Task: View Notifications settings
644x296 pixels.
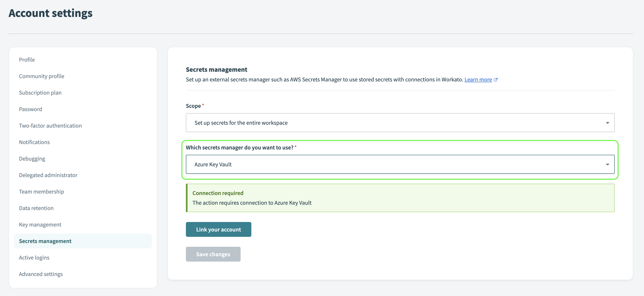Action: tap(34, 142)
